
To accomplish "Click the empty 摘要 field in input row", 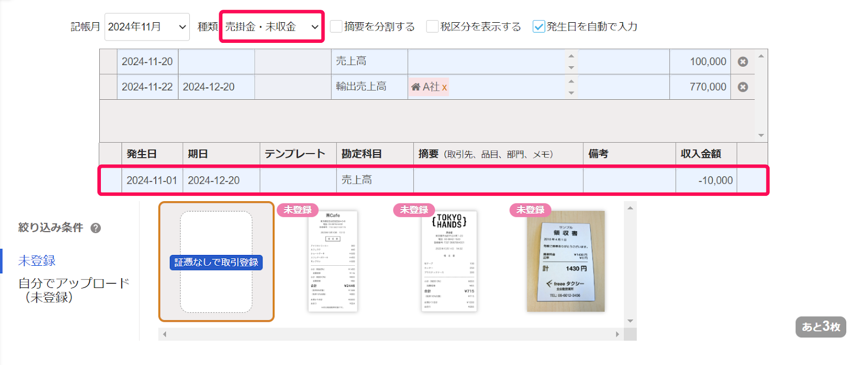I will click(x=499, y=181).
